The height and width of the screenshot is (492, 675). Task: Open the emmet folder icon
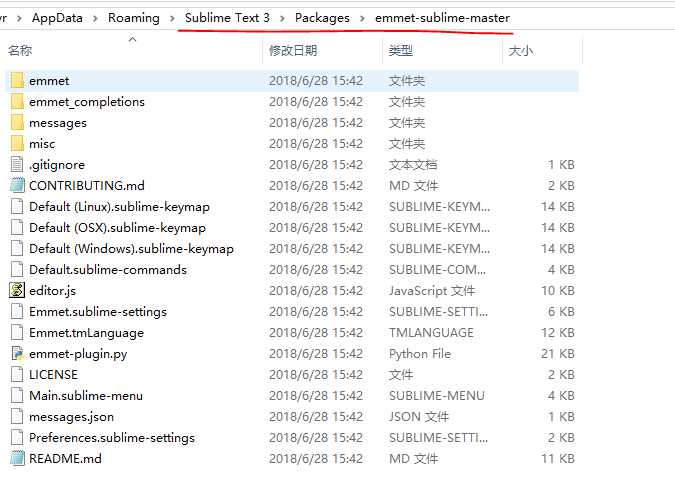pyautogui.click(x=17, y=80)
